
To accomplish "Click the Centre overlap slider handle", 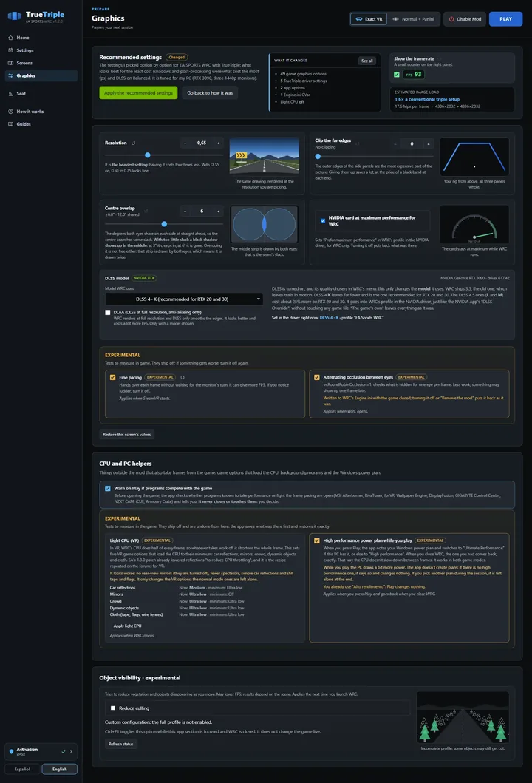I will tap(164, 224).
